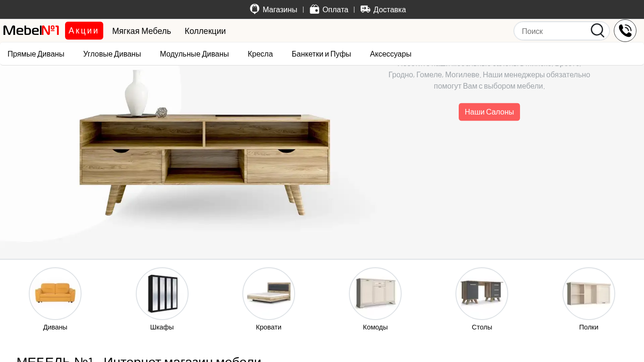Click the phone call icon
Viewport: 644px width, 362px height.
(625, 31)
